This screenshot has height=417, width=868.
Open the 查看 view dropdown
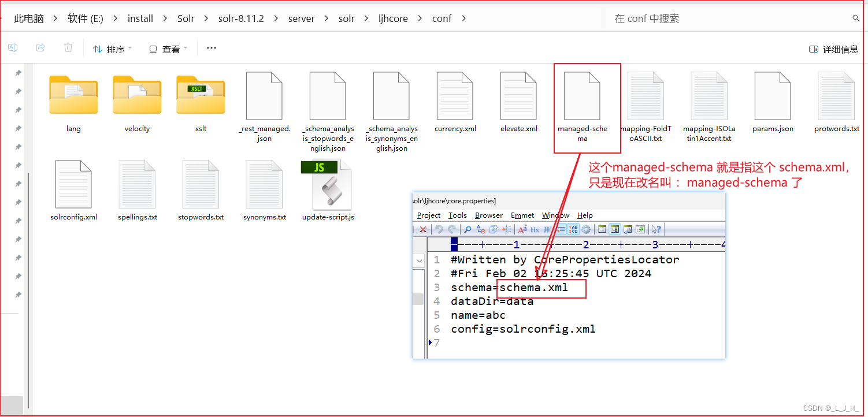click(x=168, y=49)
